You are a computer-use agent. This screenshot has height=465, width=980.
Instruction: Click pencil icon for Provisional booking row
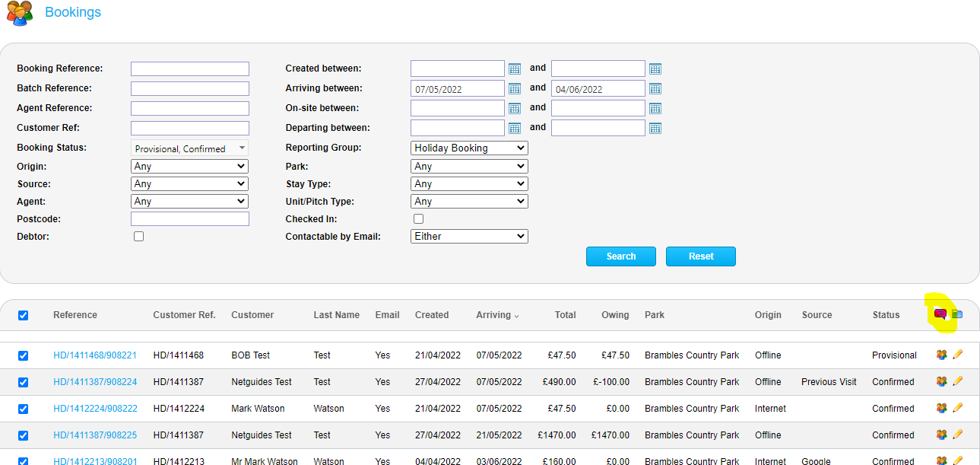[x=957, y=355]
